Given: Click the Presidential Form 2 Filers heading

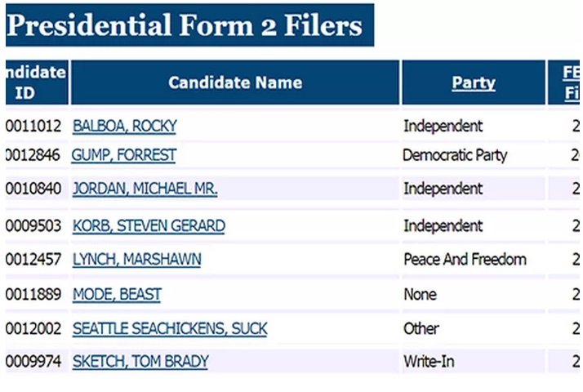Looking at the screenshot, I should pyautogui.click(x=185, y=25).
